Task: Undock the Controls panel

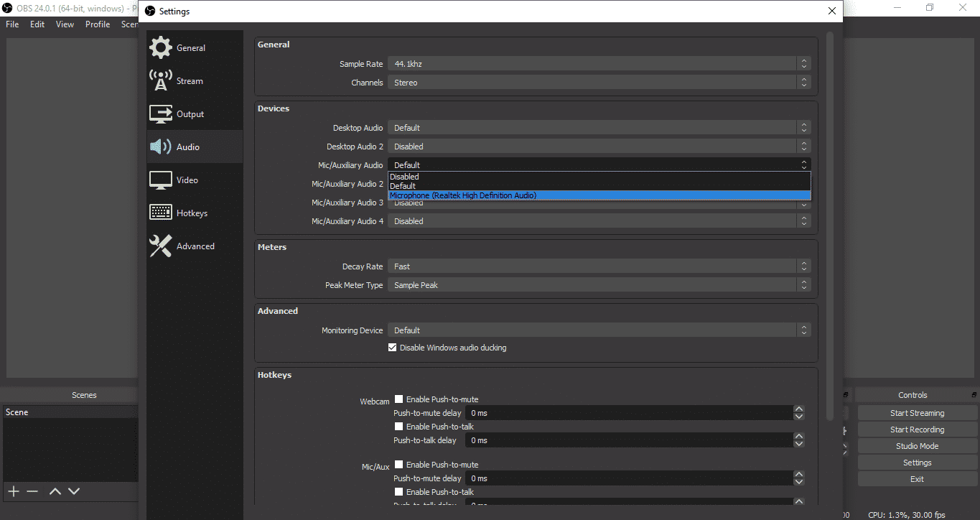Action: point(974,394)
